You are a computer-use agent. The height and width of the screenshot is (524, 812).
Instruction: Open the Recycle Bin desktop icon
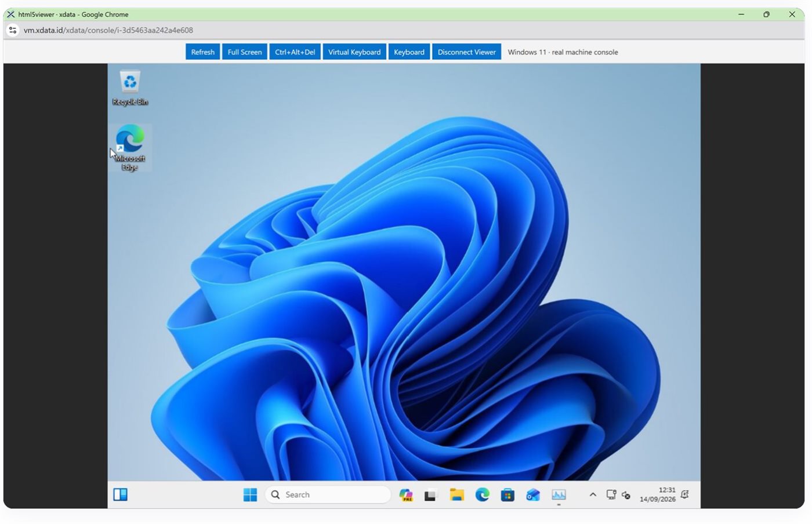pyautogui.click(x=130, y=88)
